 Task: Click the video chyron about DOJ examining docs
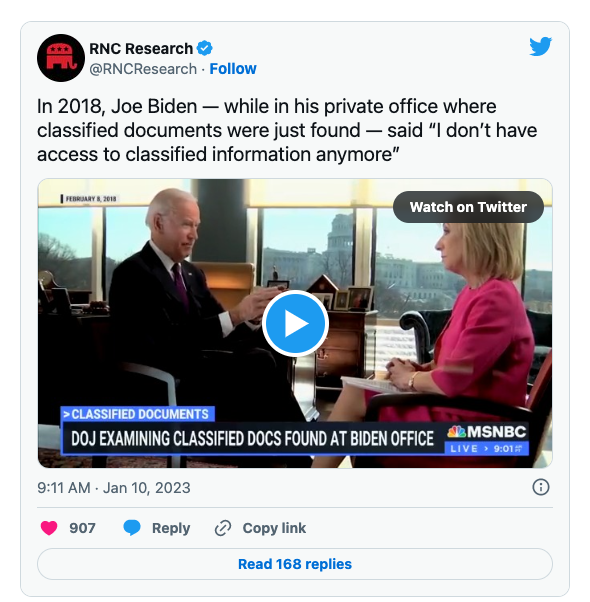[252, 438]
